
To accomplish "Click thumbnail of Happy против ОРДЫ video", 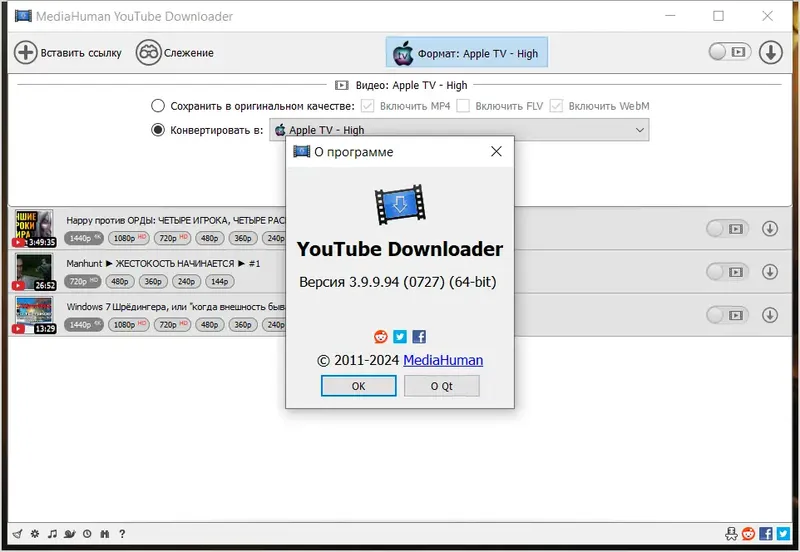I will [34, 229].
